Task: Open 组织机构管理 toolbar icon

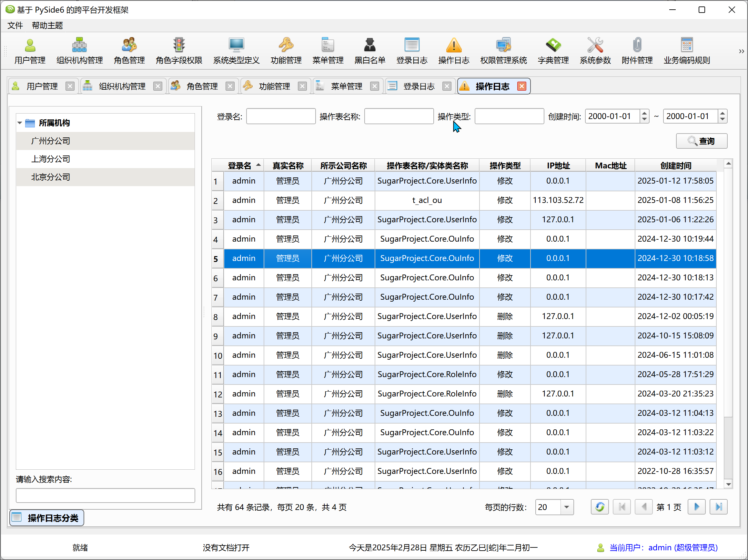Action: click(x=79, y=51)
